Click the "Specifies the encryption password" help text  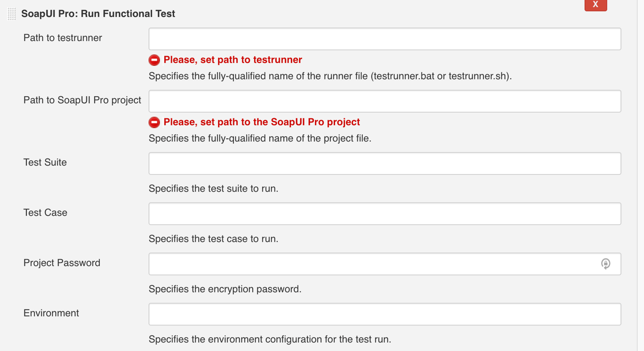[x=225, y=289]
